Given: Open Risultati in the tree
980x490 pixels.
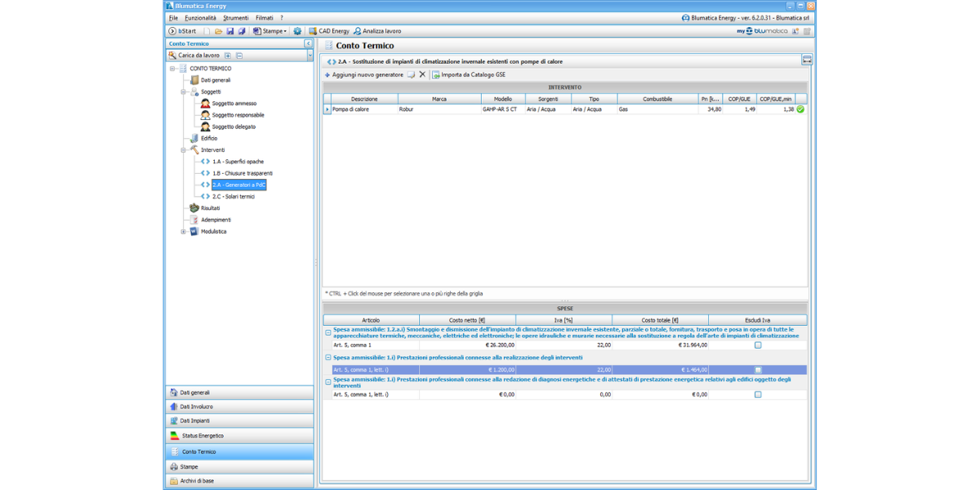Looking at the screenshot, I should 210,208.
